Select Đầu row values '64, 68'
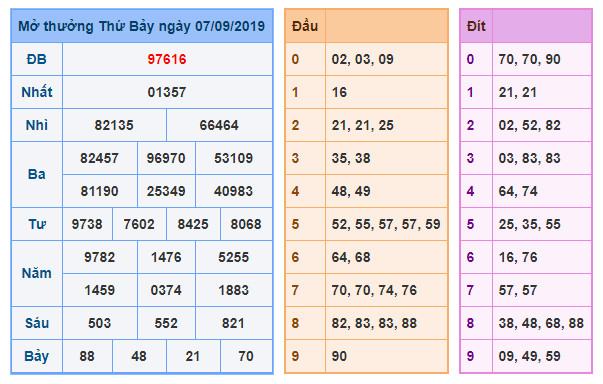 tap(351, 258)
